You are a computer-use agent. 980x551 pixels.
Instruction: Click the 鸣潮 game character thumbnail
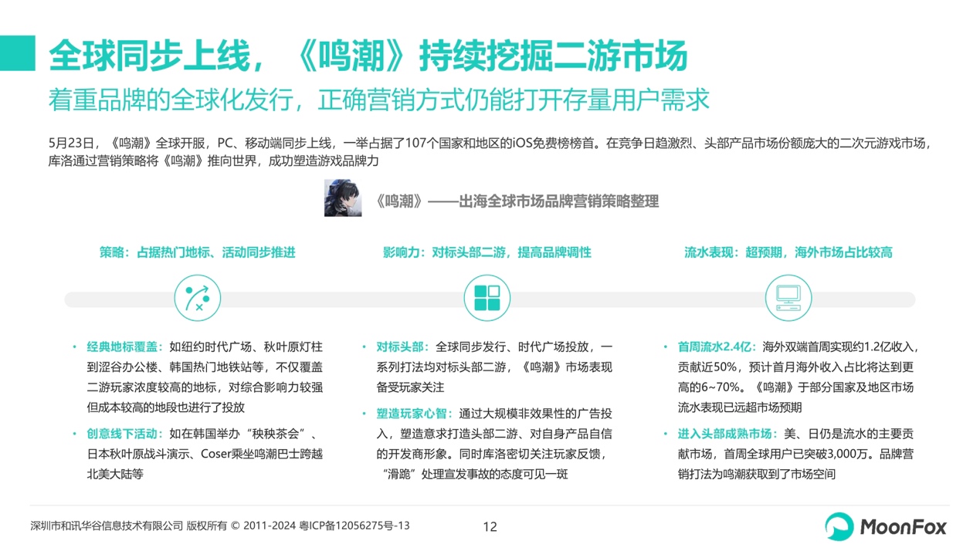[x=343, y=198]
